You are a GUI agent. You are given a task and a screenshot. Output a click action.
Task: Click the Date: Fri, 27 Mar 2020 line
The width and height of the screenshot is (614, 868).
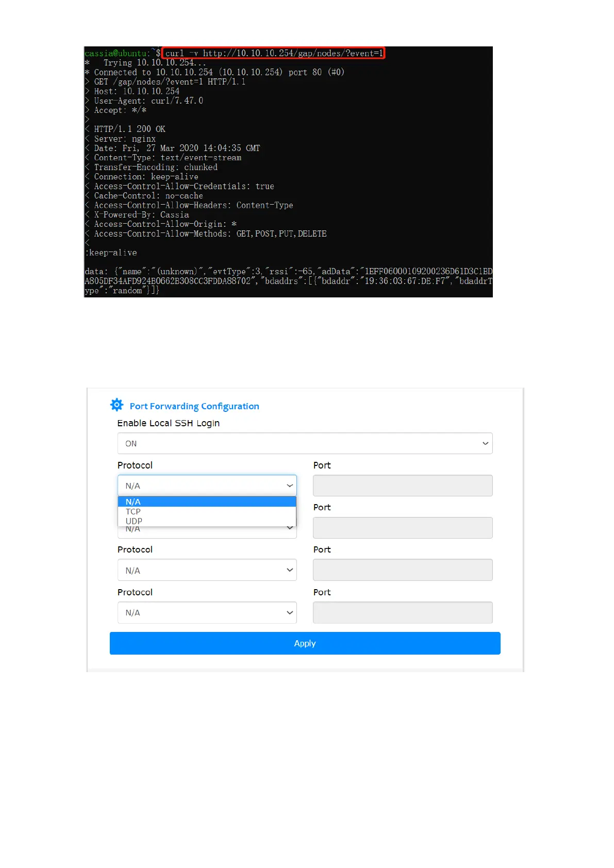[x=172, y=148]
